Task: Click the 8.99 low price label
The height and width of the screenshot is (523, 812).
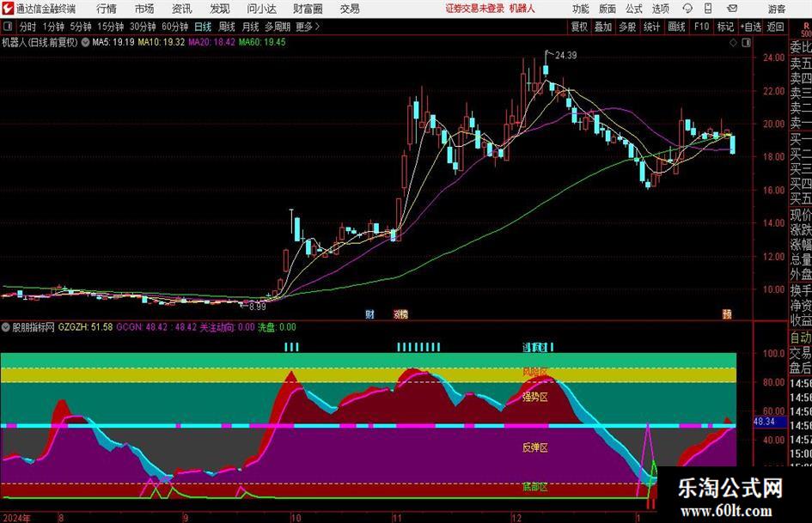Action: [258, 307]
